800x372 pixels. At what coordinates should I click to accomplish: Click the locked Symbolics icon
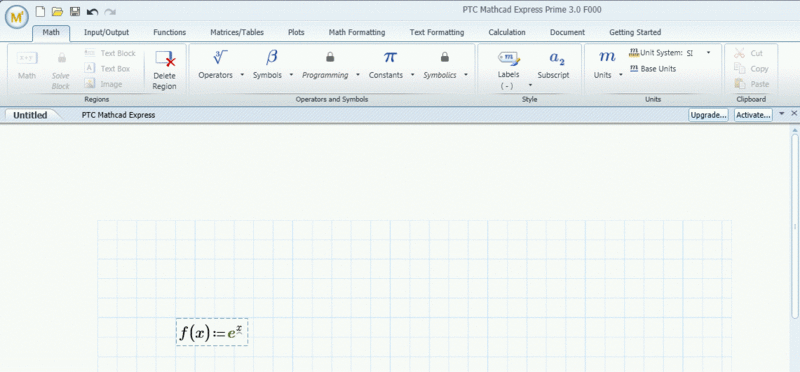click(x=444, y=57)
